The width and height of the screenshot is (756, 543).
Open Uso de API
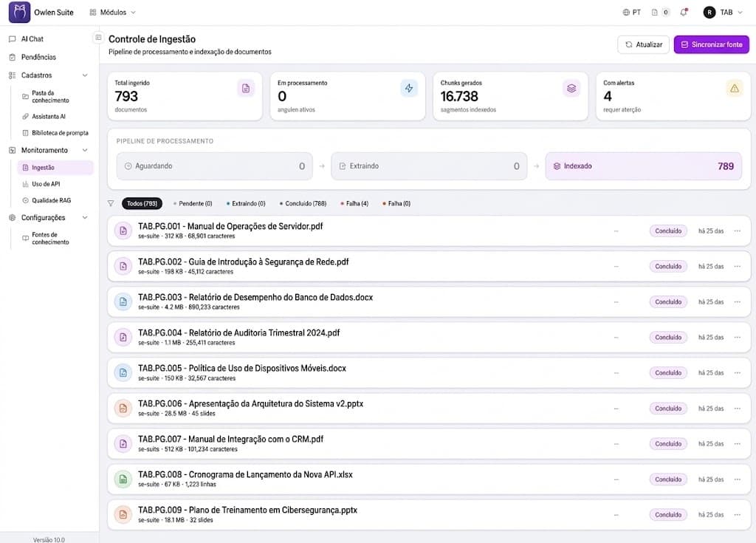point(46,184)
